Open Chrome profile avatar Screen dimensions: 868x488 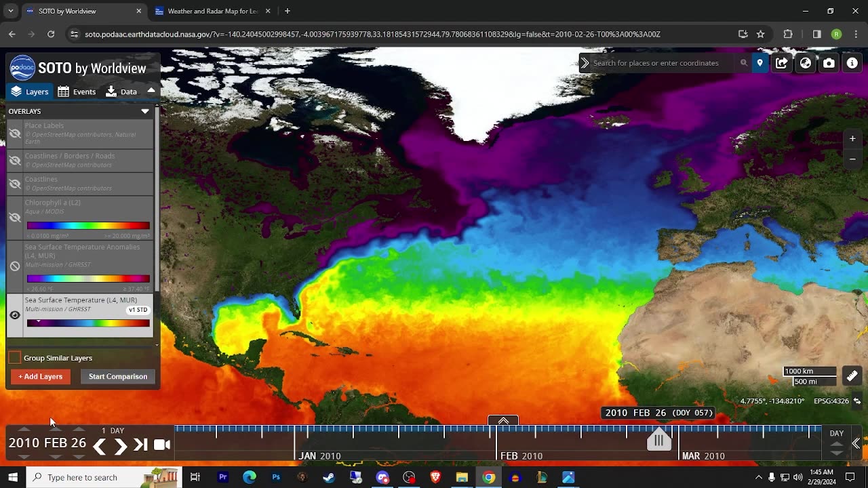[836, 34]
